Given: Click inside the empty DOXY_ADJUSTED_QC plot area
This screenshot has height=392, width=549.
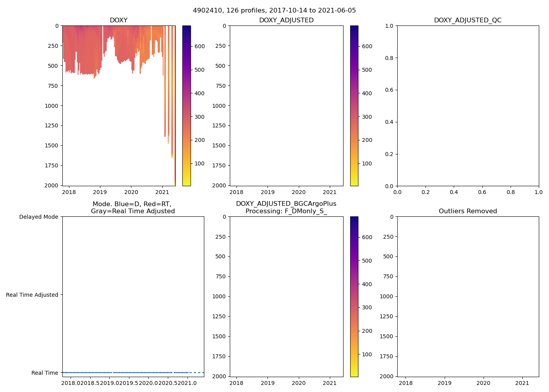Looking at the screenshot, I should pos(468,106).
